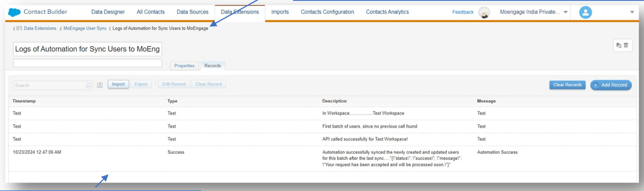Image resolution: width=644 pixels, height=191 pixels.
Task: Click the blue Clear Records button
Action: (567, 85)
